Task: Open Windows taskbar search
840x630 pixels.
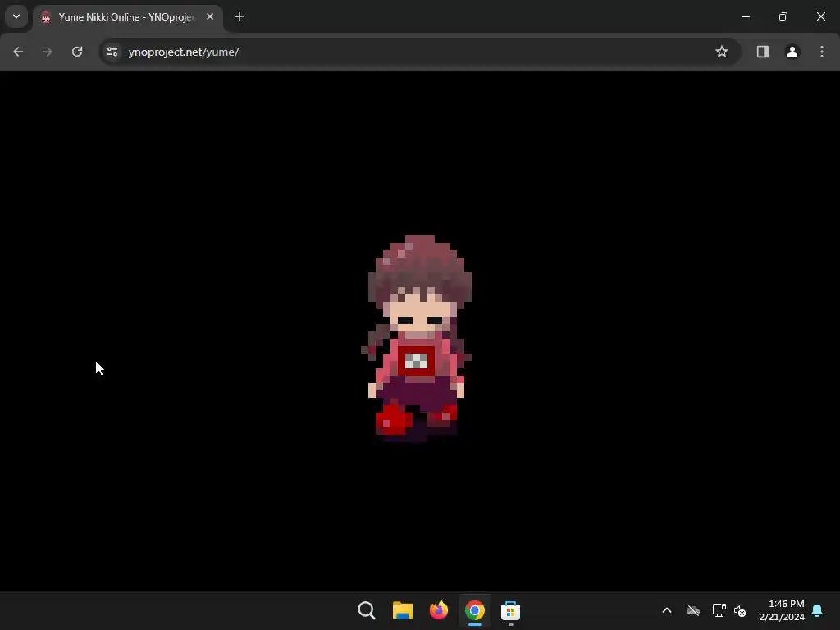Action: click(367, 610)
